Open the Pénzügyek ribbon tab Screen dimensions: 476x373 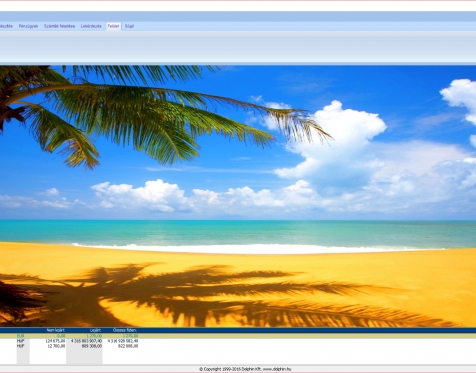(28, 26)
